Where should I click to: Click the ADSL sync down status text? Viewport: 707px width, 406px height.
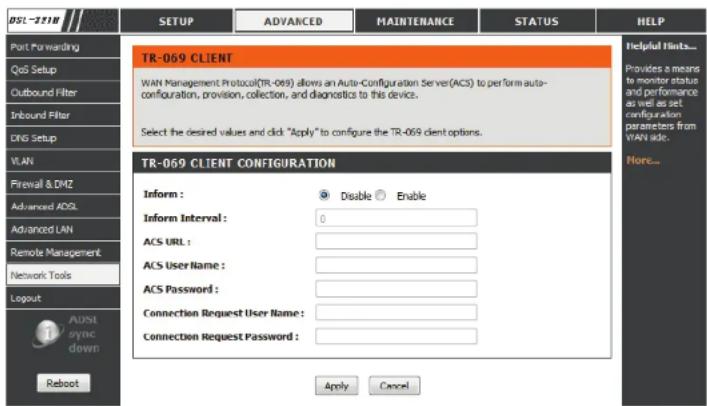pos(84,334)
